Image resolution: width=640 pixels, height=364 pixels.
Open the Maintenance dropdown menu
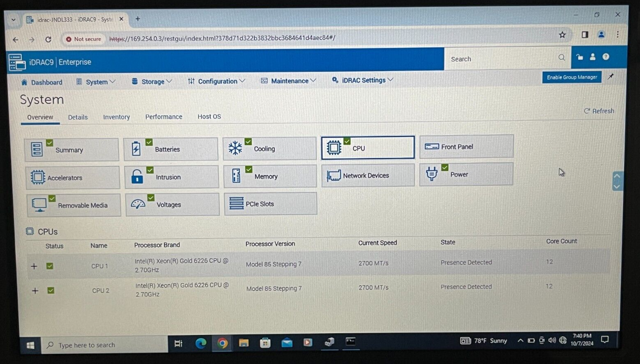point(288,81)
